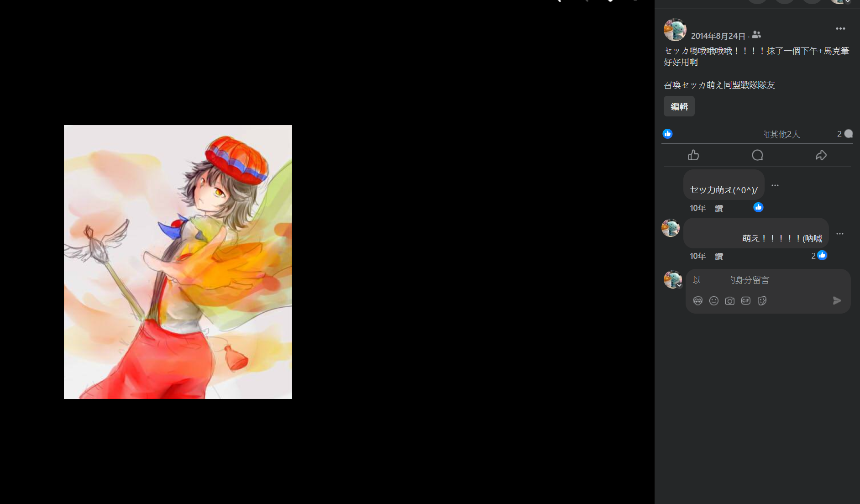
Task: Click the friends audience icon beside the date
Action: coord(756,35)
